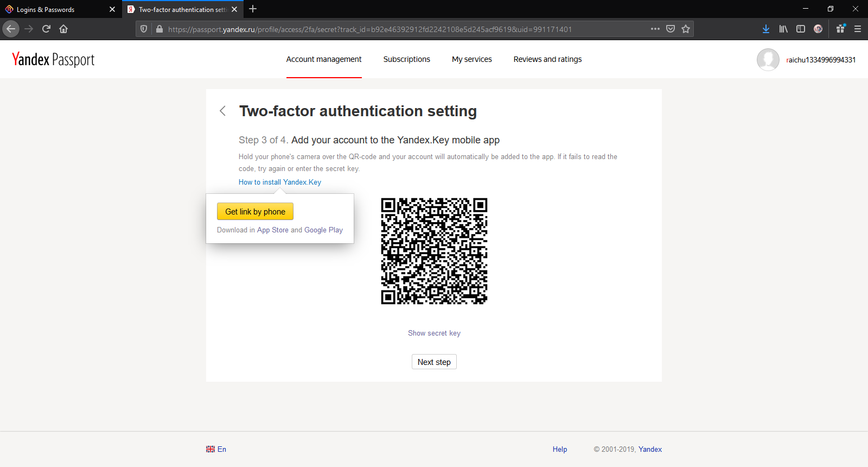Open Reviews and ratings section
Viewport: 868px width, 467px height.
[547, 59]
